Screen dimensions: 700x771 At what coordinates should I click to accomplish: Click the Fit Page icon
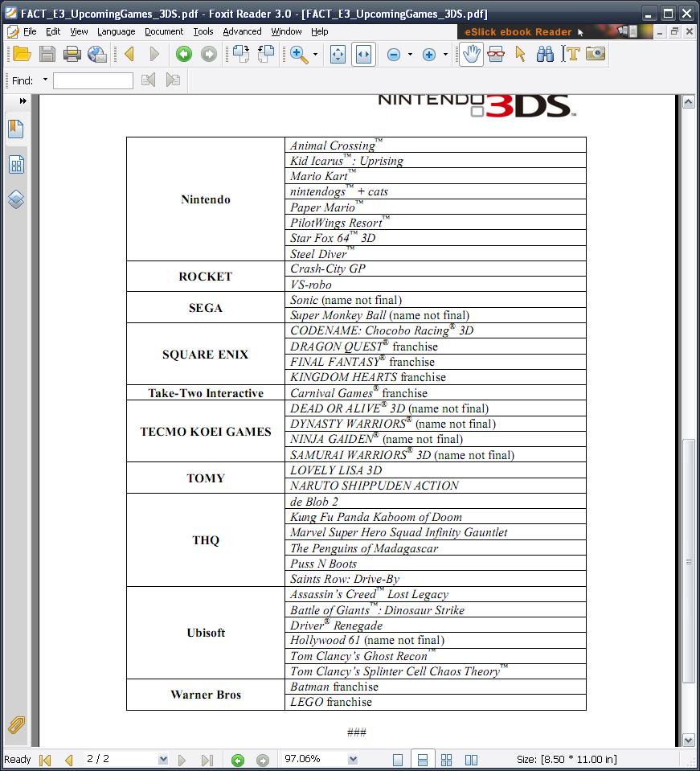(x=338, y=54)
